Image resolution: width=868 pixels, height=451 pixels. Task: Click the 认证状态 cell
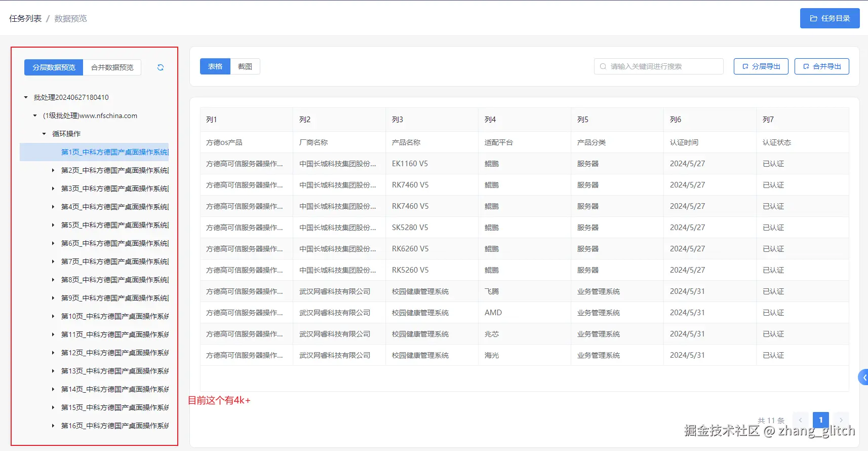(803, 142)
